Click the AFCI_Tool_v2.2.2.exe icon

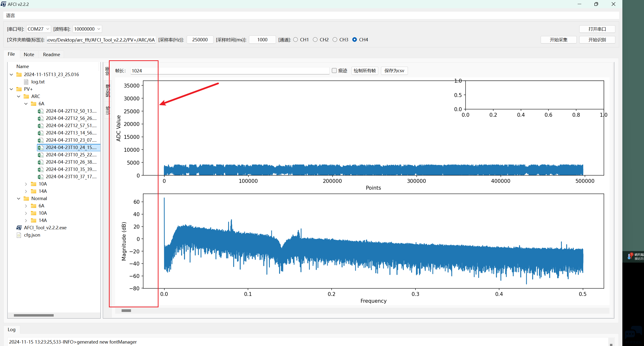click(19, 228)
